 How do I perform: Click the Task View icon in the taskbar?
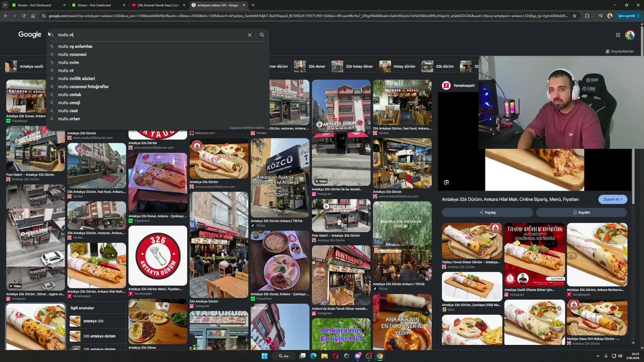click(x=302, y=356)
